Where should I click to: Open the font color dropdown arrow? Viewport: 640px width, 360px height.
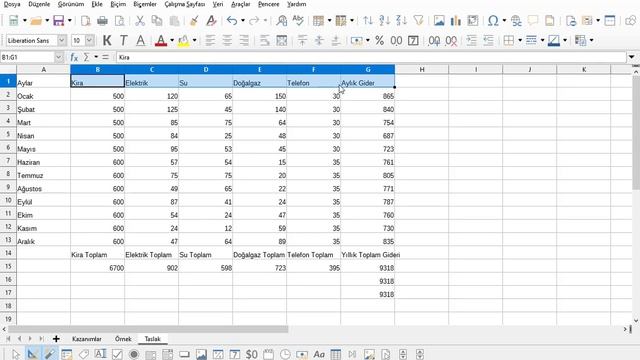click(x=172, y=40)
